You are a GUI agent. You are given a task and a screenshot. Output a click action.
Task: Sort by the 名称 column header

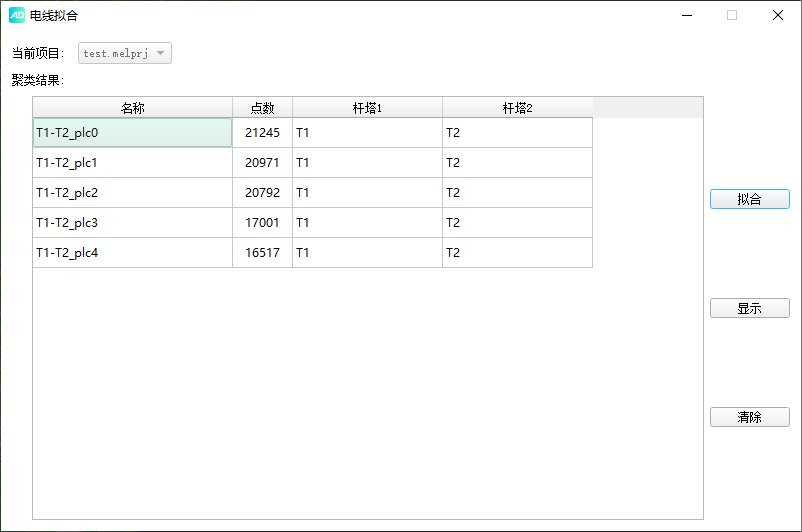[132, 107]
